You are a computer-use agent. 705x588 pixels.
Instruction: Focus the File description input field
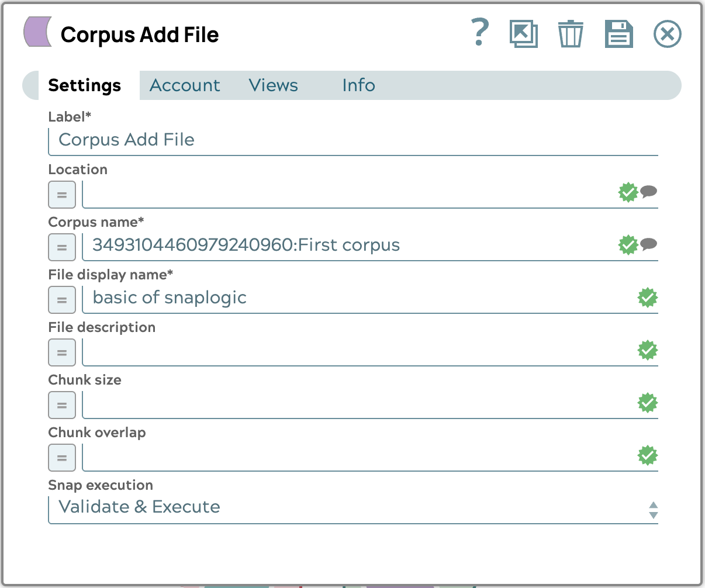pyautogui.click(x=357, y=351)
